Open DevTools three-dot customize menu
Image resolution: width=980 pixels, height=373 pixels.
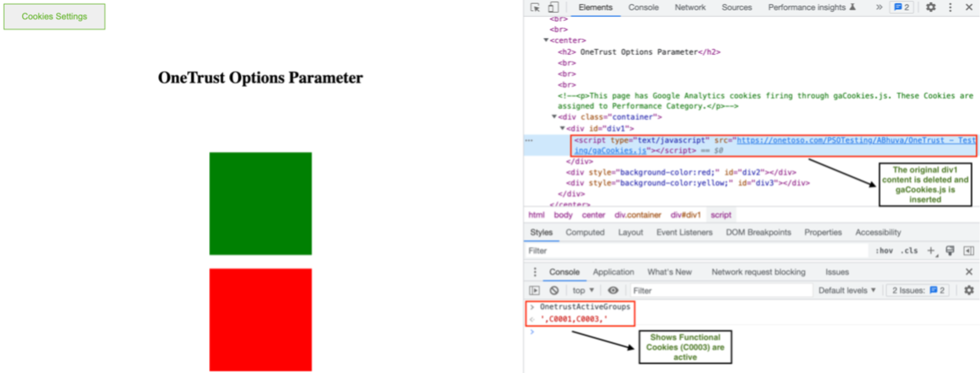(x=950, y=7)
